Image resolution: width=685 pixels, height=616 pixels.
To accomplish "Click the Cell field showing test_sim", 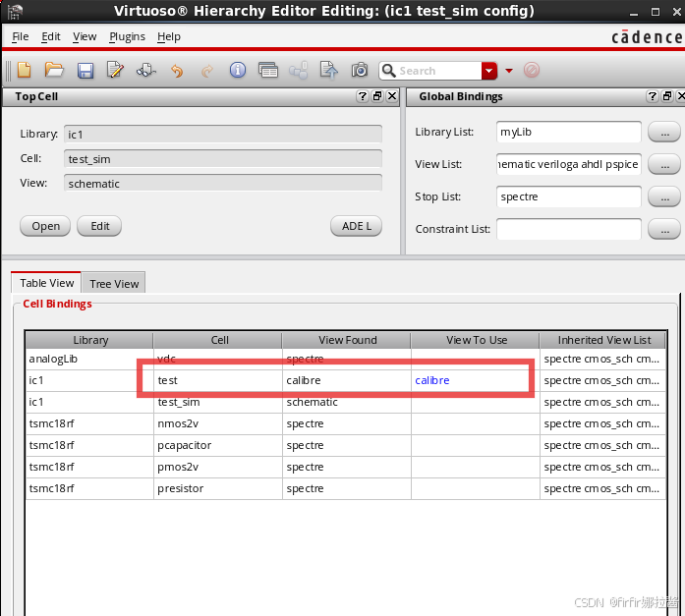I will [x=223, y=158].
